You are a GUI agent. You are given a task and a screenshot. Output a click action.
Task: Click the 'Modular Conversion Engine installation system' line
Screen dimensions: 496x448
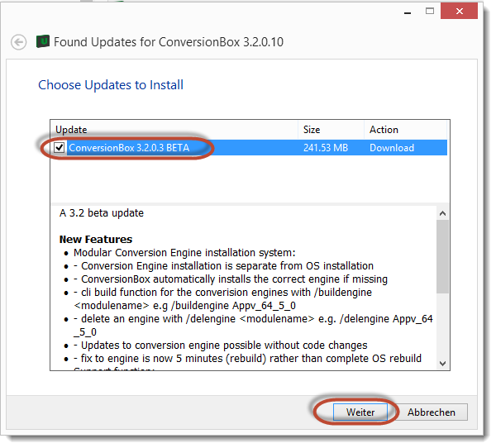tap(184, 252)
